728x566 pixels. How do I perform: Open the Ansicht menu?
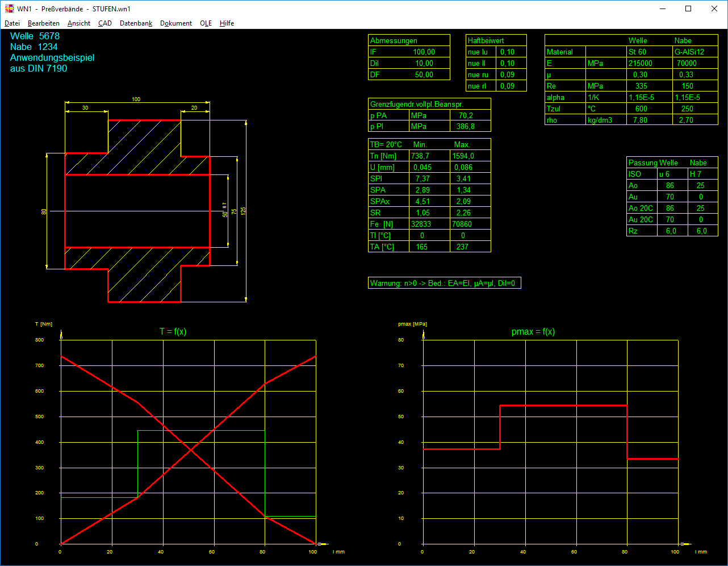point(79,23)
